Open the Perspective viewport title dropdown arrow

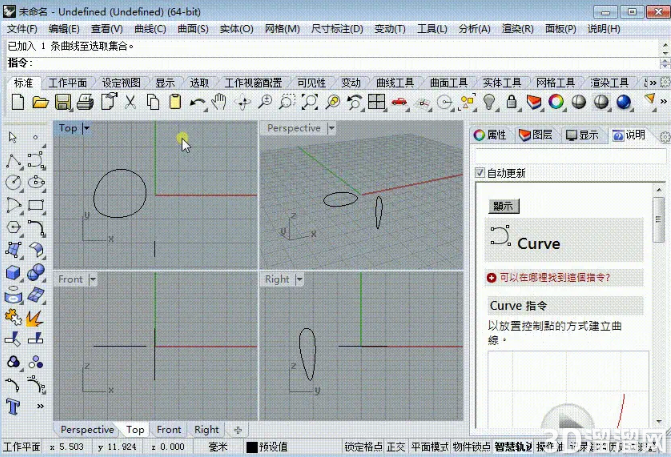[331, 128]
